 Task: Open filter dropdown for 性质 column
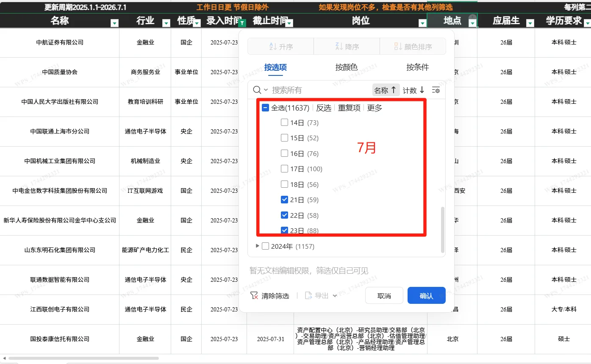197,23
